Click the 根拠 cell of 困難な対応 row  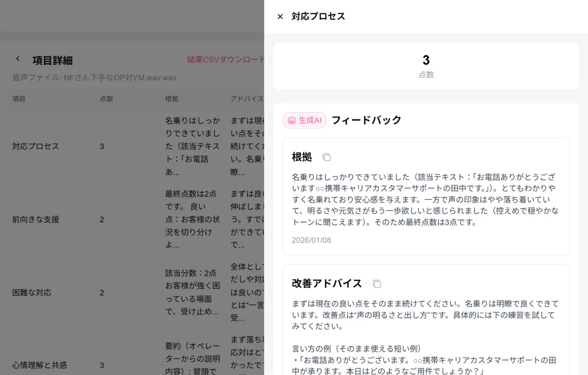pos(193,293)
